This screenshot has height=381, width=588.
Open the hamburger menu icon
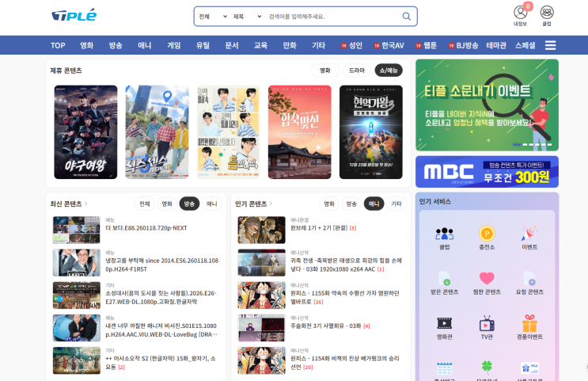[x=550, y=45]
